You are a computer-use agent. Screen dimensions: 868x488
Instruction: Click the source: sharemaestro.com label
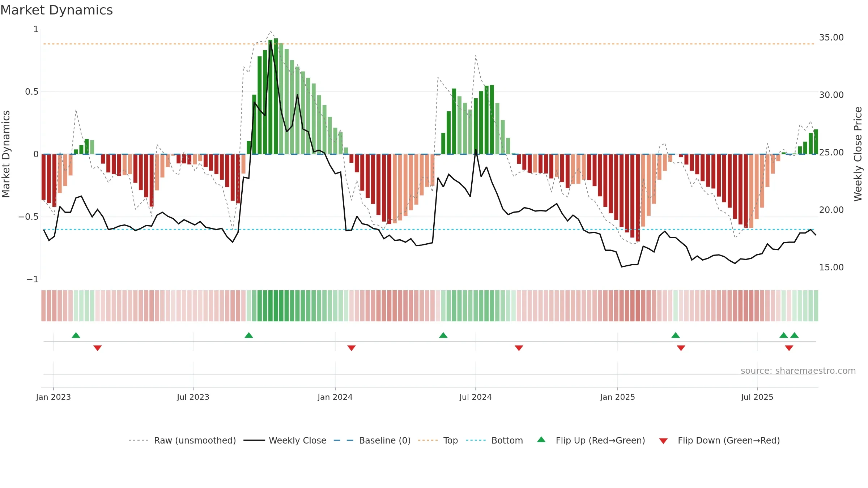798,371
